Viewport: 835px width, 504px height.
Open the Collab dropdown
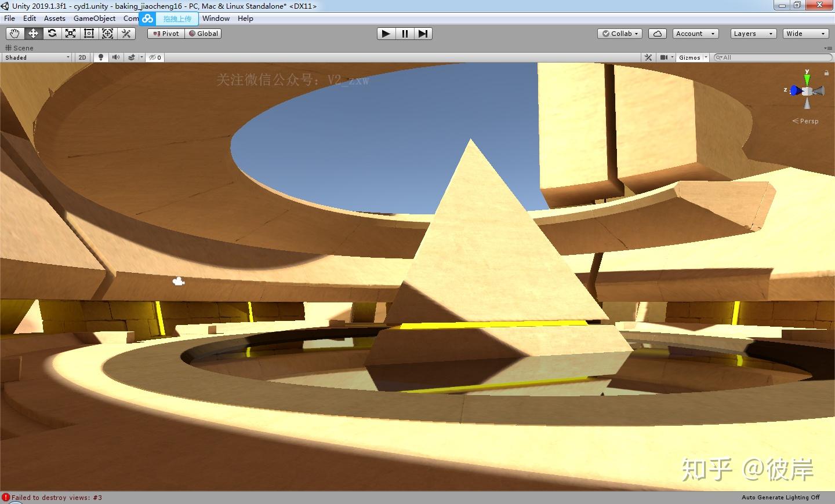[x=620, y=34]
